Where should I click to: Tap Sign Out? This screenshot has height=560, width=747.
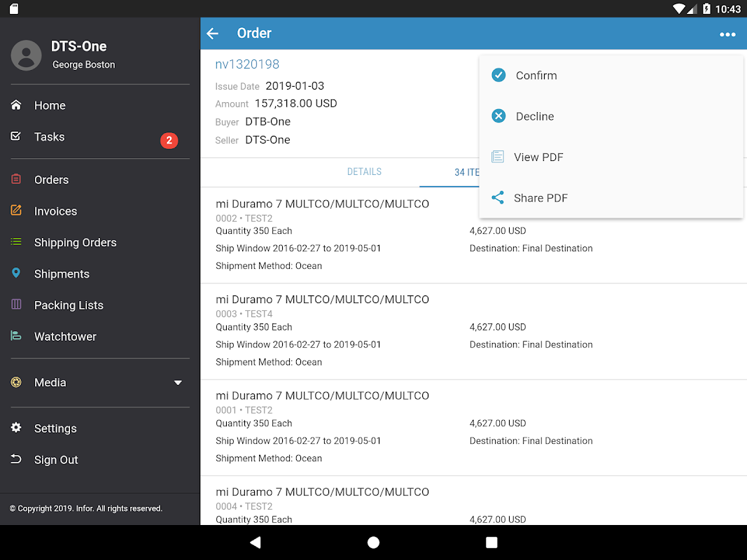point(56,460)
